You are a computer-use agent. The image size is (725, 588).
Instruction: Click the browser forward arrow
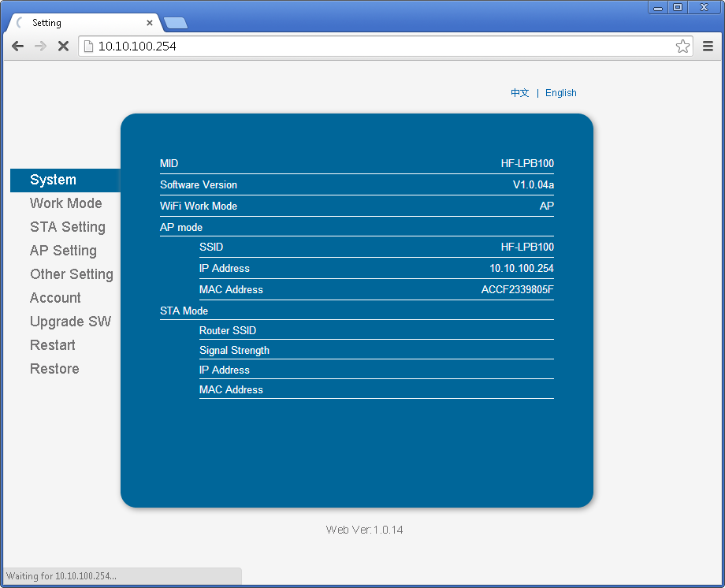[41, 46]
